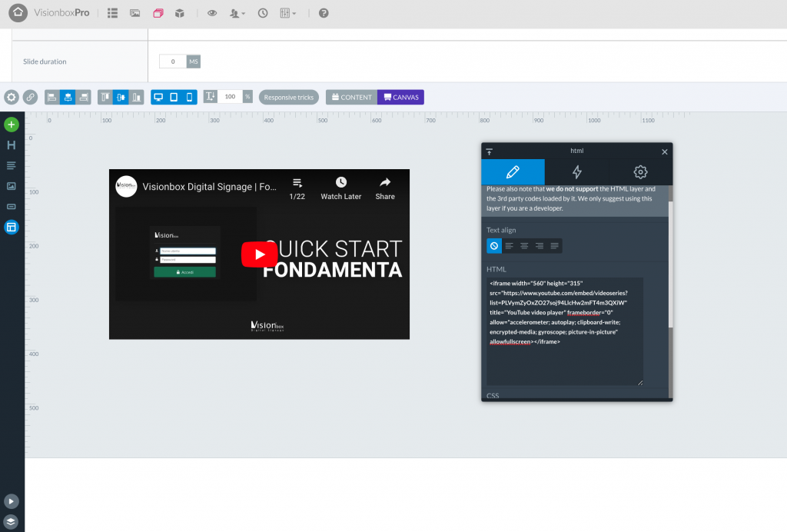
Task: Align layer horizontally to the left
Action: click(52, 97)
